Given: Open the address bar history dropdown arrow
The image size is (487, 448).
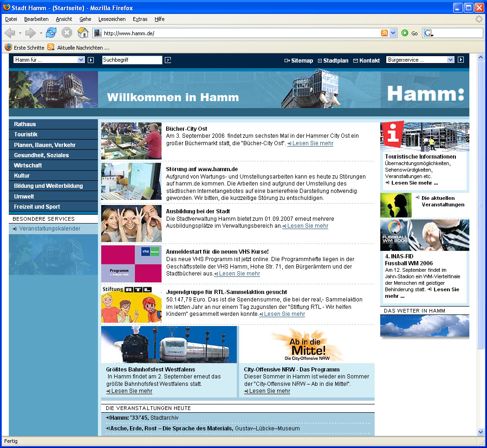Looking at the screenshot, I should tap(393, 33).
